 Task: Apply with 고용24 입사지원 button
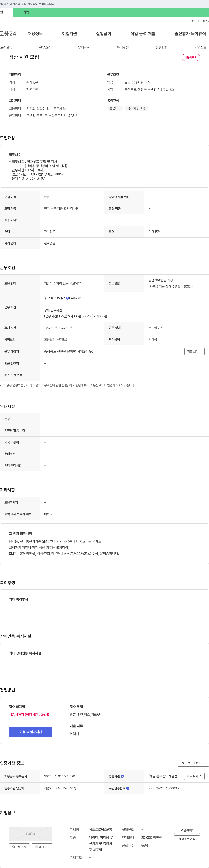click(x=30, y=732)
